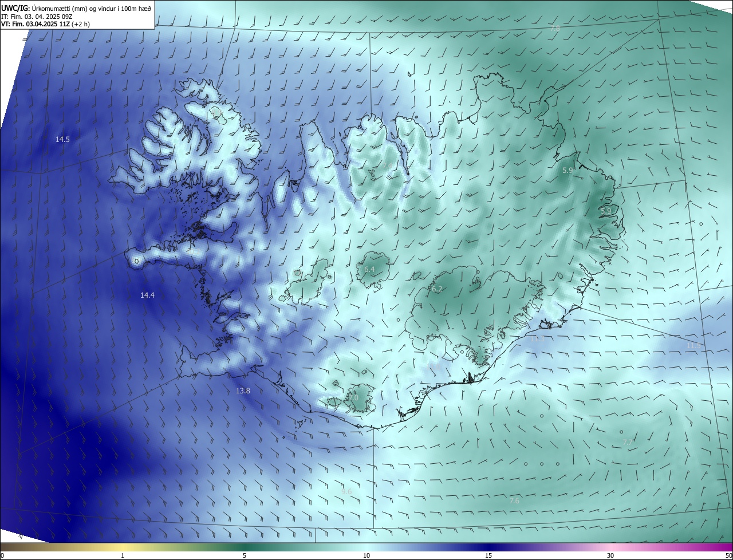This screenshot has height=560, width=733.
Task: Select the 'VT: Fim. 03.04.2025 11Z (+2 h)' valid time line
Action: [x=46, y=24]
